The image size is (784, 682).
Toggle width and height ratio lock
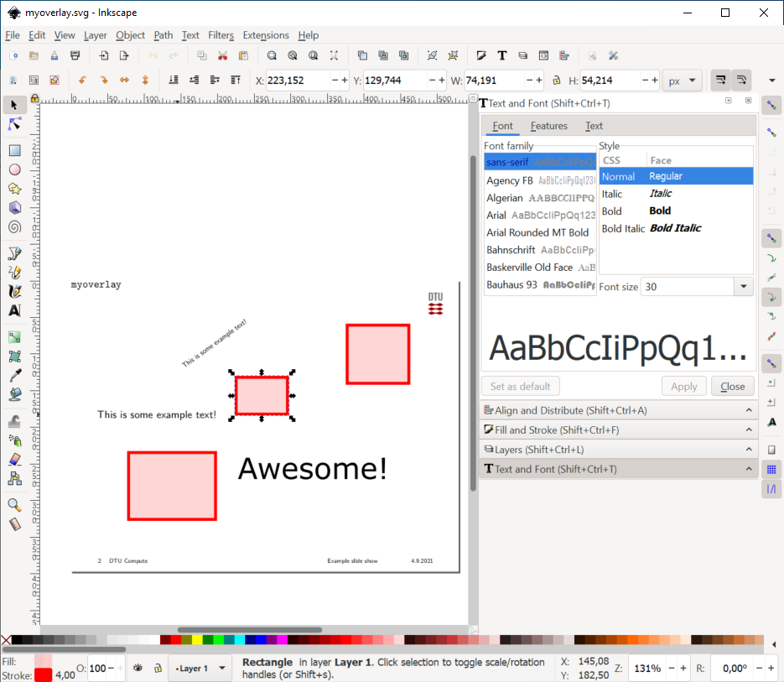coord(556,81)
